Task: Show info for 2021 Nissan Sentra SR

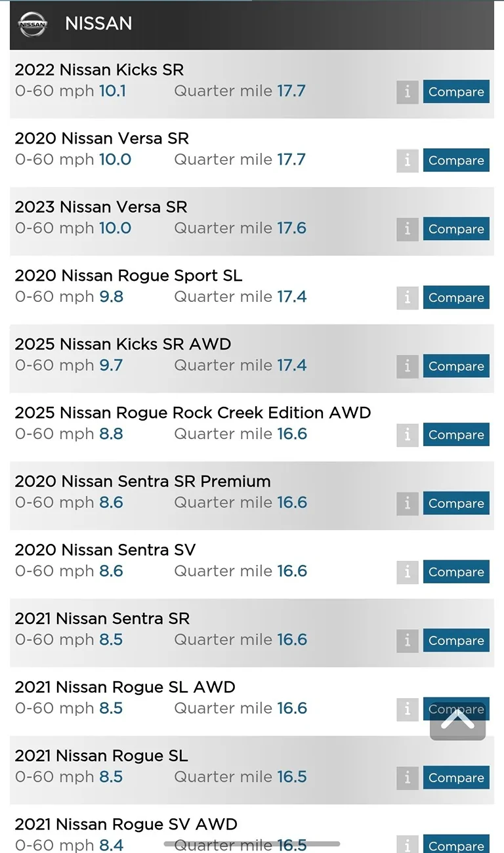Action: click(407, 640)
